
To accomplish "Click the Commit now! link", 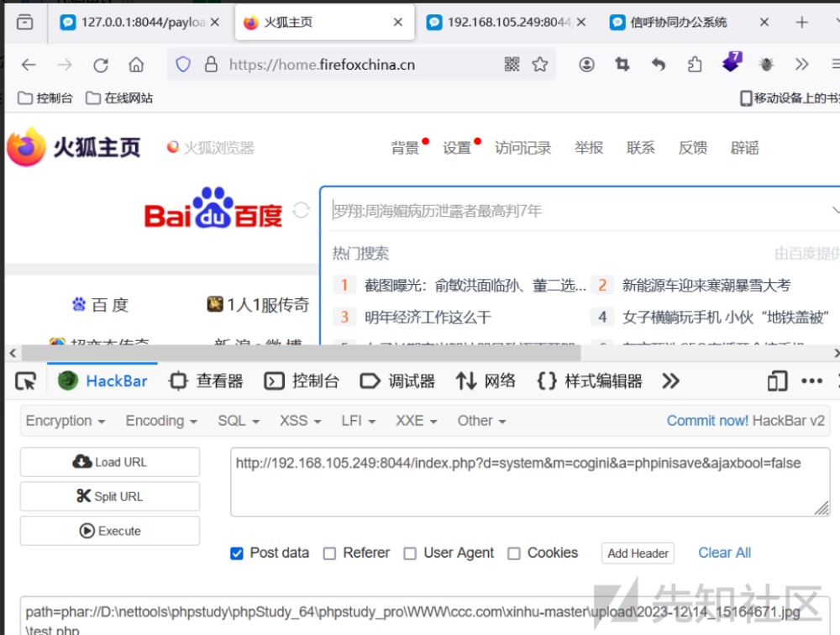I will point(707,421).
